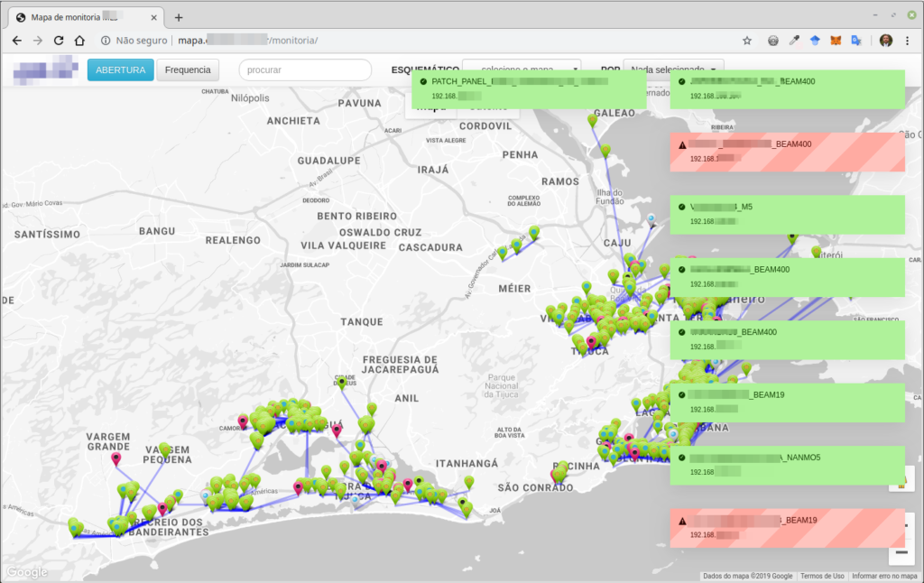Click the eyedropper color picker extension
The image size is (924, 583).
tap(794, 41)
